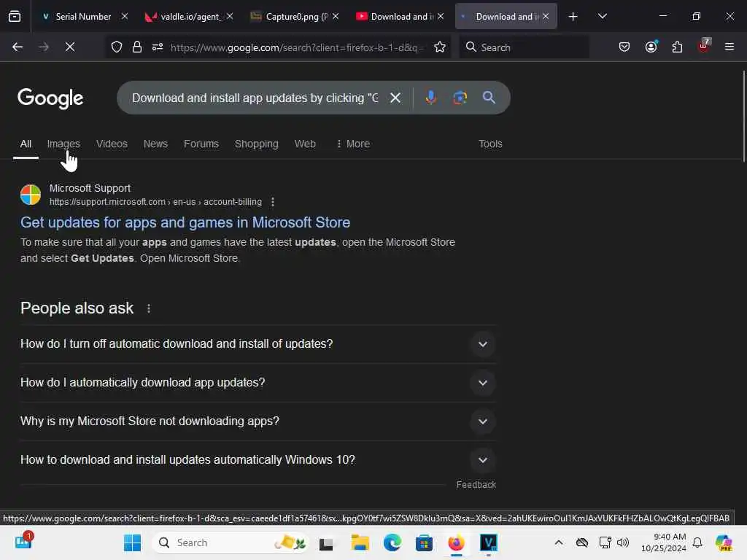Image resolution: width=747 pixels, height=560 pixels.
Task: Focus the Google search query box
Action: tap(255, 98)
